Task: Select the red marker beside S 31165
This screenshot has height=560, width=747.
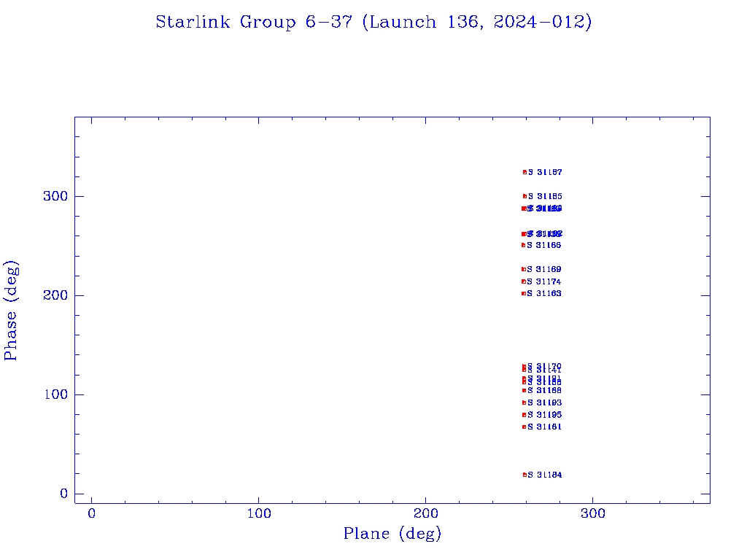Action: pos(525,196)
